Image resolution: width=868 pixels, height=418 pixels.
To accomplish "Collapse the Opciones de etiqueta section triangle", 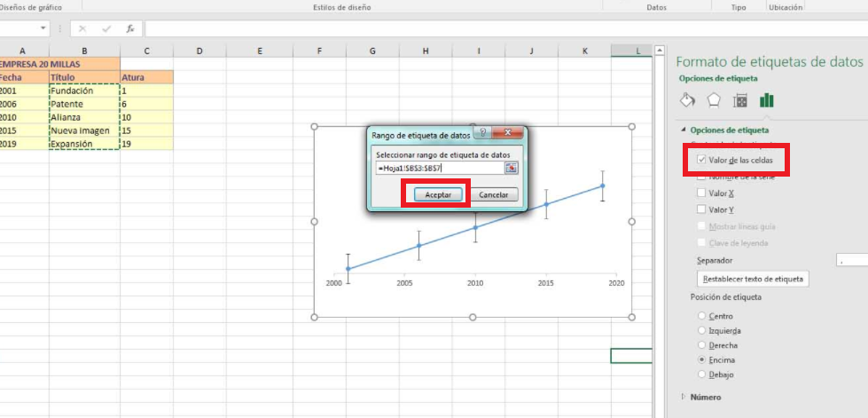I will pos(684,130).
